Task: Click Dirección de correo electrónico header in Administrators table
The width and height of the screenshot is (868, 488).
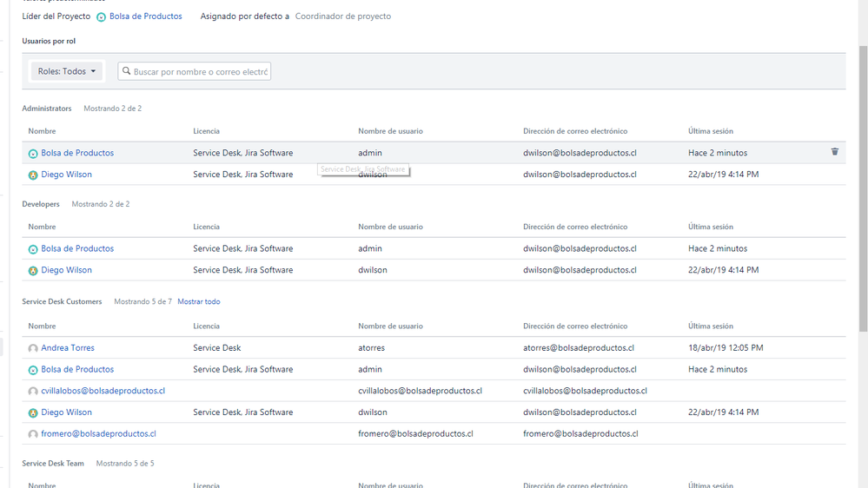Action: (575, 131)
